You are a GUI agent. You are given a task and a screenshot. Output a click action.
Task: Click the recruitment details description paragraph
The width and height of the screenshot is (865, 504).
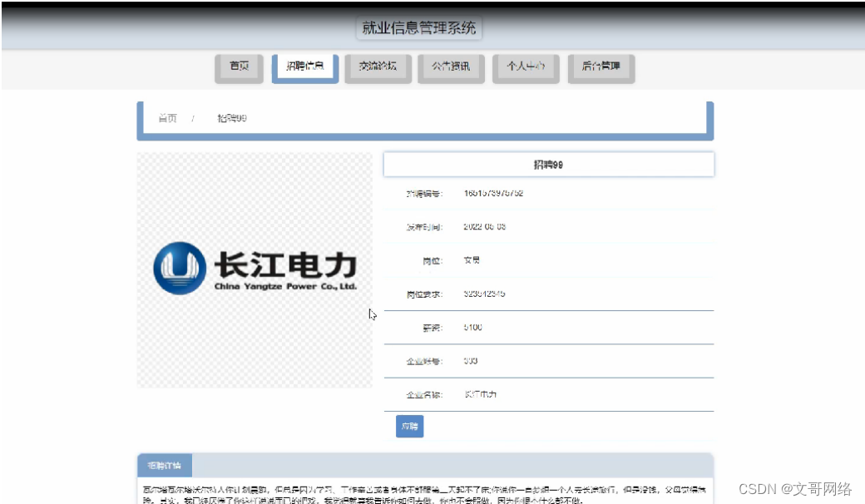coord(424,495)
